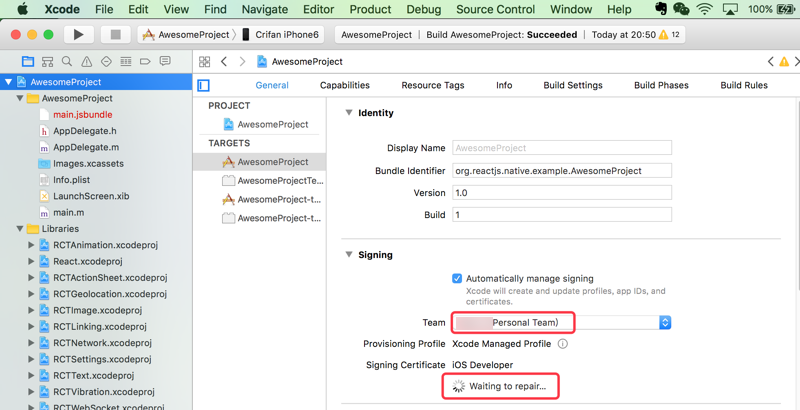Screen dimensions: 800x410
Task: Show the Issue navigator warning icon
Action: point(87,62)
